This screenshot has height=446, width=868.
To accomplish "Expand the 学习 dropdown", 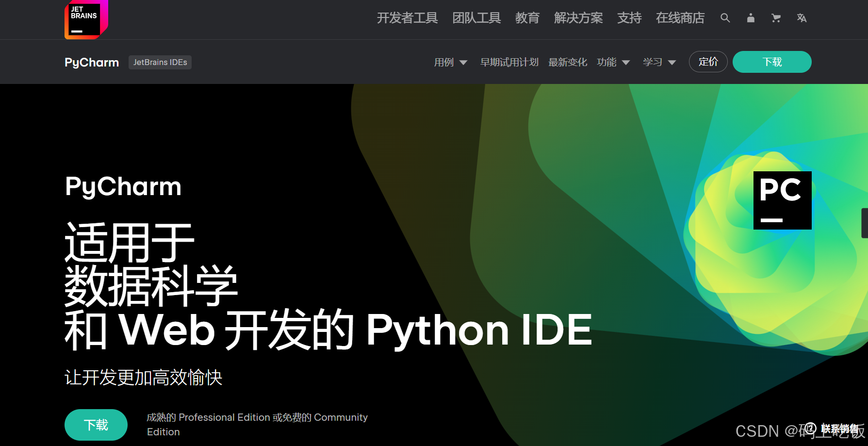I will (659, 62).
